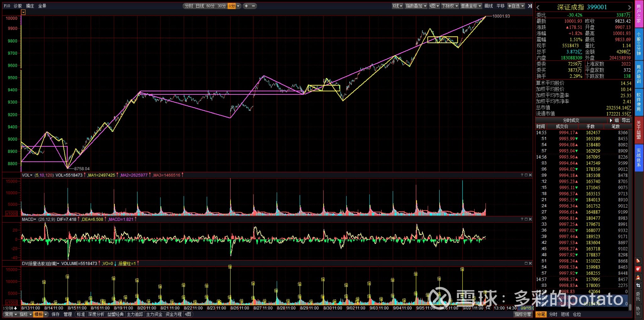
Task: Switch to the 日线 daily period
Action: coord(200,6)
